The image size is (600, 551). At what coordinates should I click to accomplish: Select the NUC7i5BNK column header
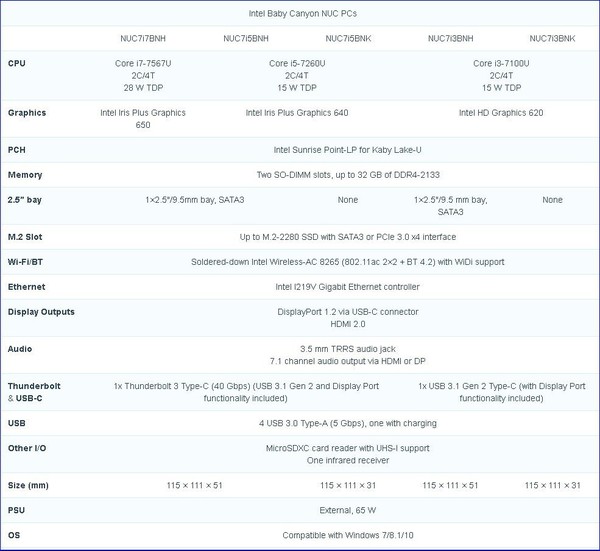pyautogui.click(x=348, y=39)
